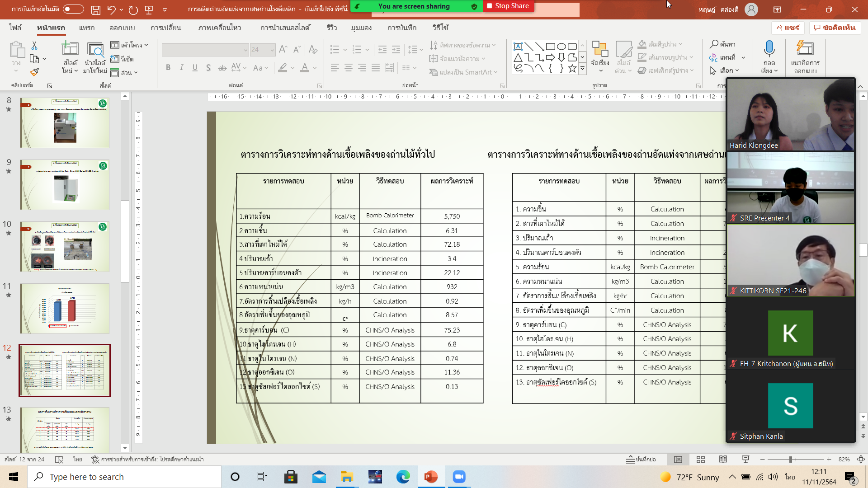
Task: Toggle the AutoSave switch
Action: click(x=73, y=9)
